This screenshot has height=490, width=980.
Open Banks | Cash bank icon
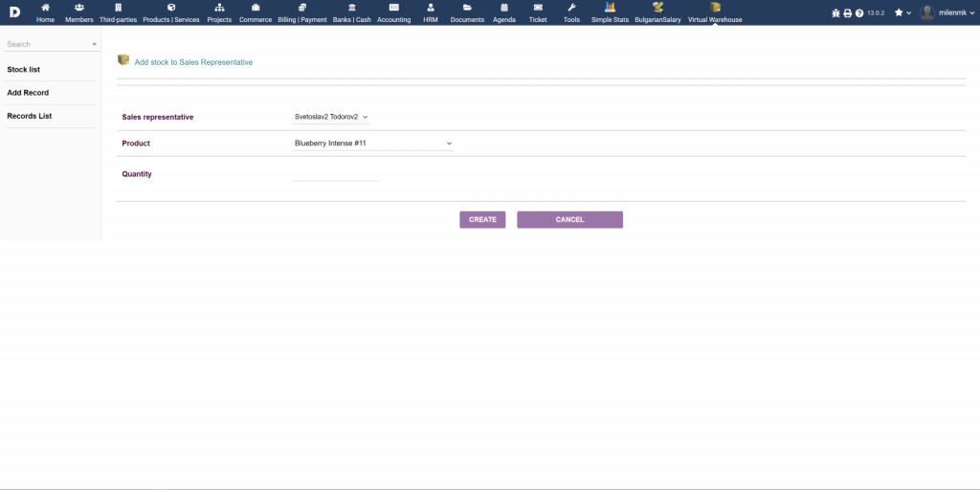point(352,8)
